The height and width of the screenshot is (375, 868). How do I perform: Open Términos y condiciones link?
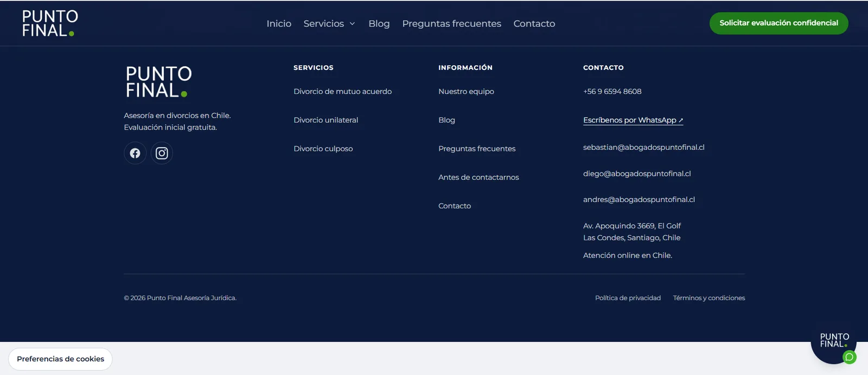point(709,298)
